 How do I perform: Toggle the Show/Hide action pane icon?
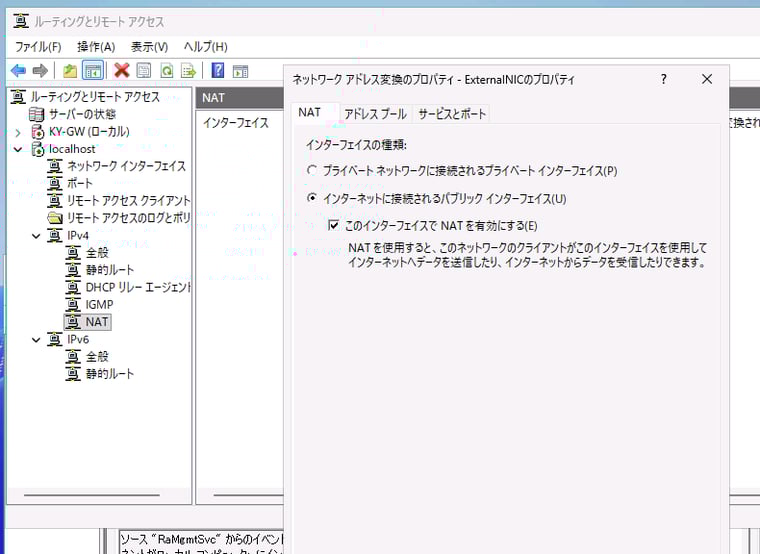tap(240, 71)
